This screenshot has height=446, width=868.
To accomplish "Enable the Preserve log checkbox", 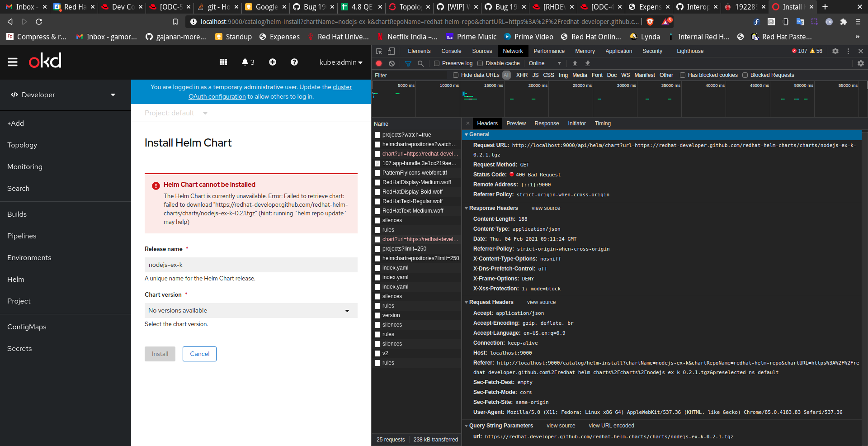I will click(x=437, y=63).
